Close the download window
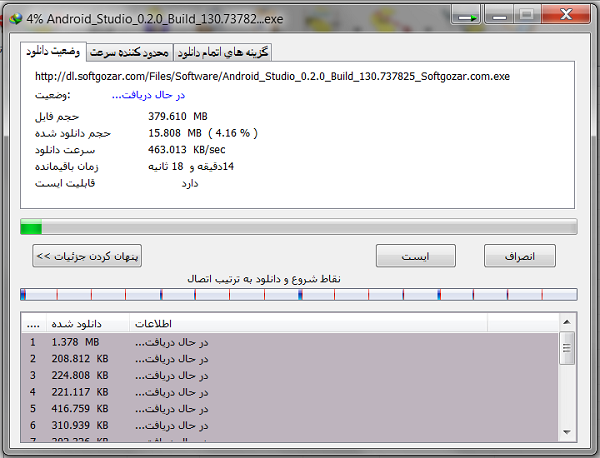This screenshot has width=600, height=458. pyautogui.click(x=566, y=15)
